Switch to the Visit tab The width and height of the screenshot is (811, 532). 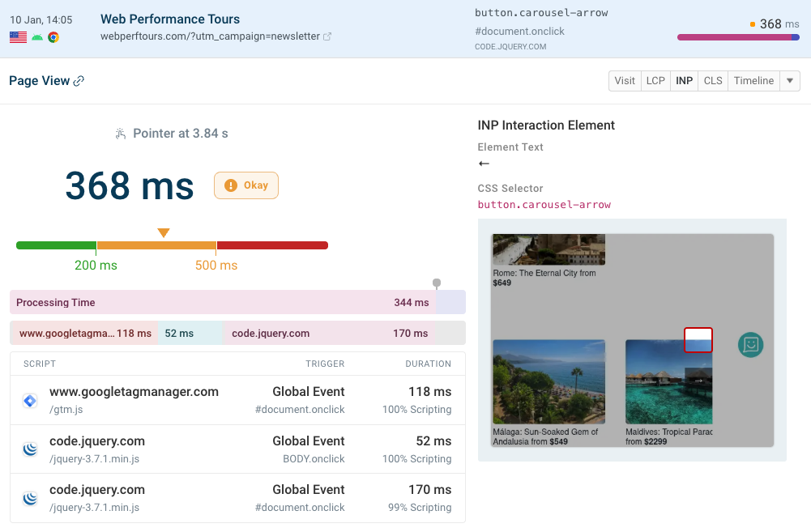[x=625, y=81]
